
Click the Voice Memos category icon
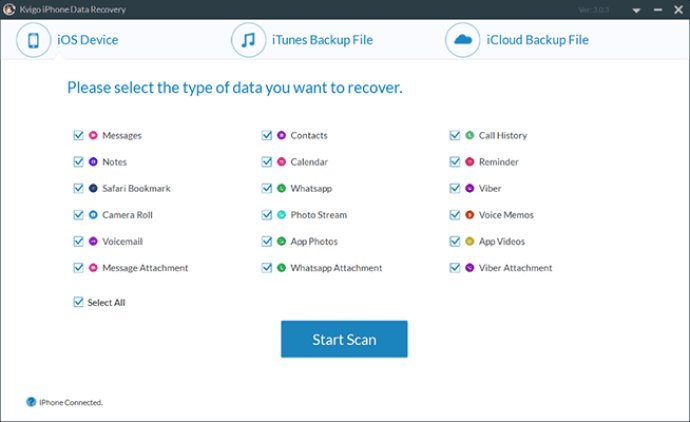point(470,215)
